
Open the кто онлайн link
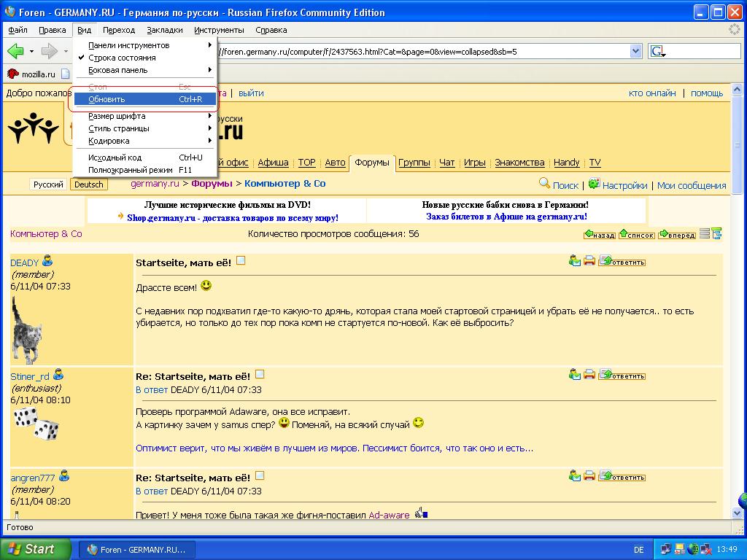coord(652,93)
